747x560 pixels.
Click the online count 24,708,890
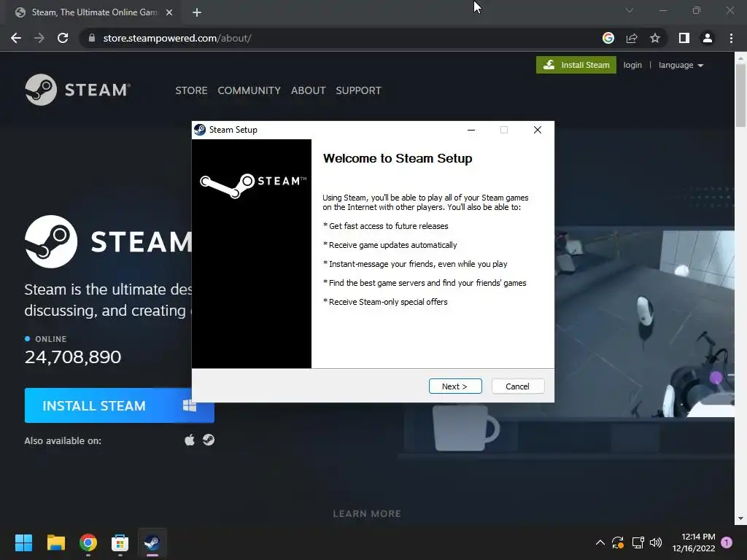[73, 357]
